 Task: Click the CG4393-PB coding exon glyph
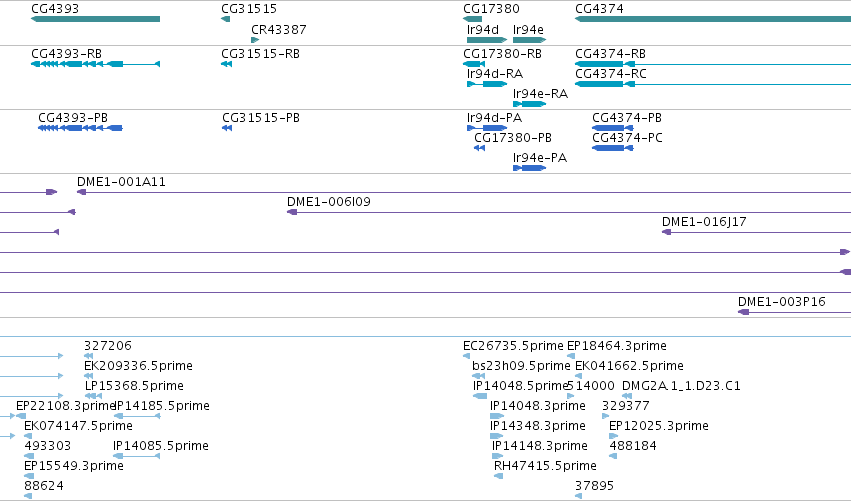click(x=80, y=128)
